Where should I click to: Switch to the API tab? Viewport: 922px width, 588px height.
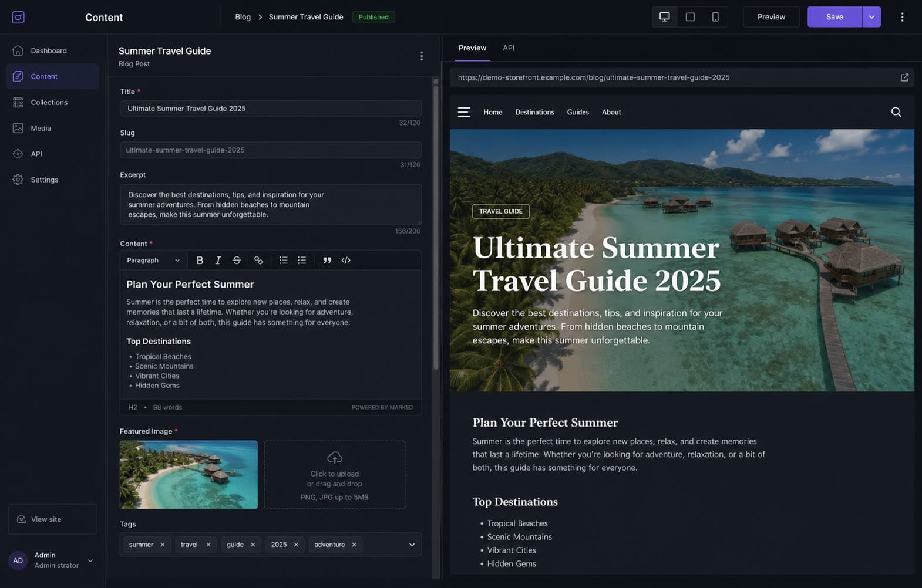509,48
